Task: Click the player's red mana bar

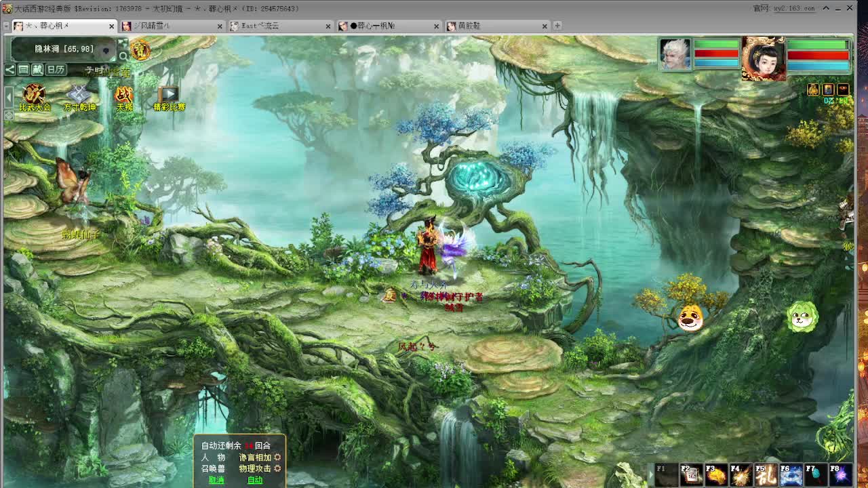Action: pos(817,55)
